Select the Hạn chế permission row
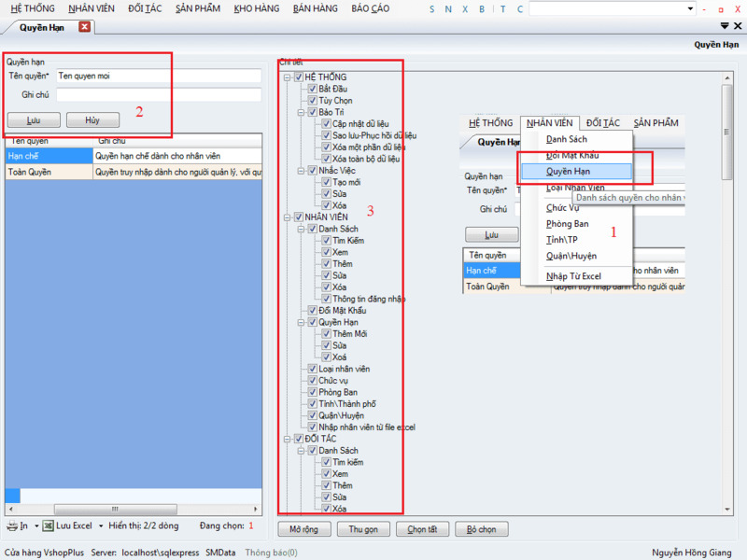Viewport: 747px width, 560px height. coord(134,156)
